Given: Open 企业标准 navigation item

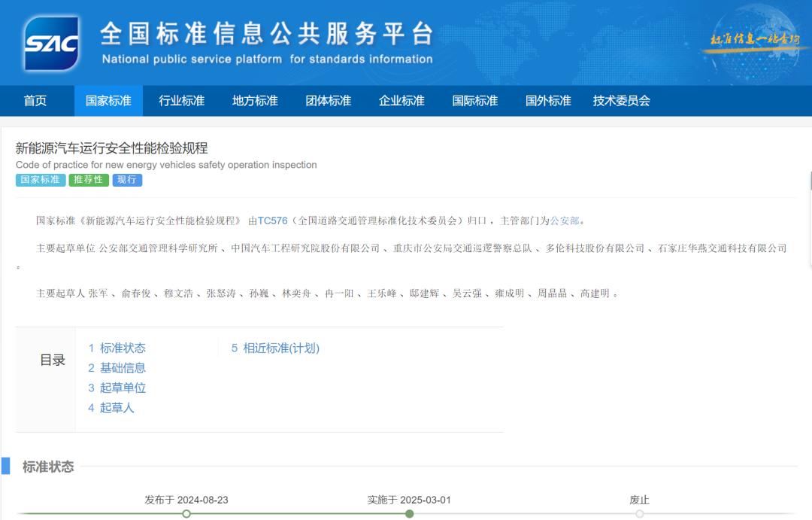Looking at the screenshot, I should pos(401,101).
